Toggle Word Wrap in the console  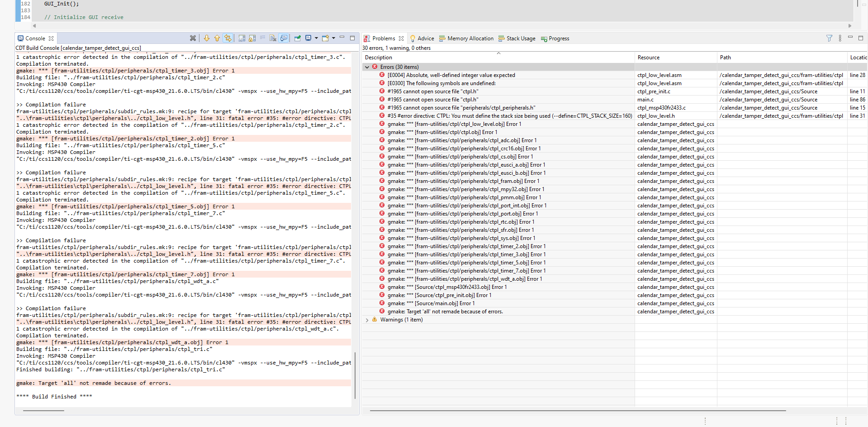pos(263,38)
